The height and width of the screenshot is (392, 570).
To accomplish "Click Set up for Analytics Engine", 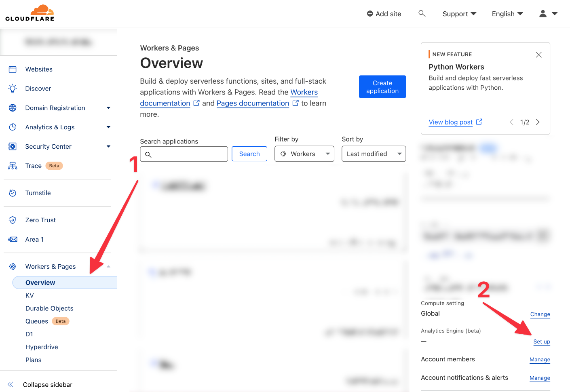I will click(541, 342).
